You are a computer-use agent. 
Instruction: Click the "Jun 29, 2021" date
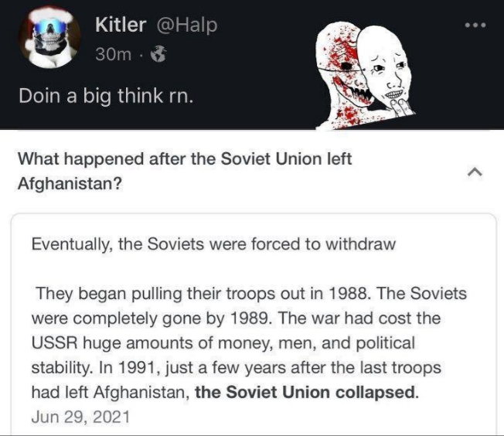(x=80, y=417)
